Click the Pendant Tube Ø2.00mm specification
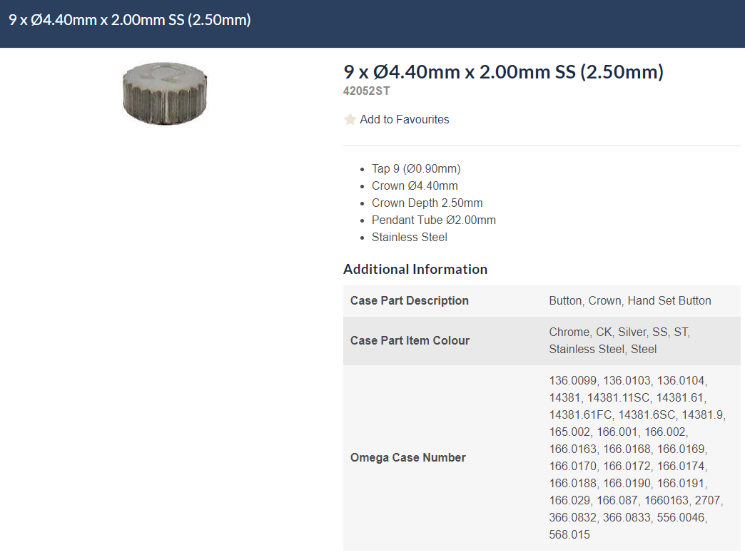 pos(433,220)
